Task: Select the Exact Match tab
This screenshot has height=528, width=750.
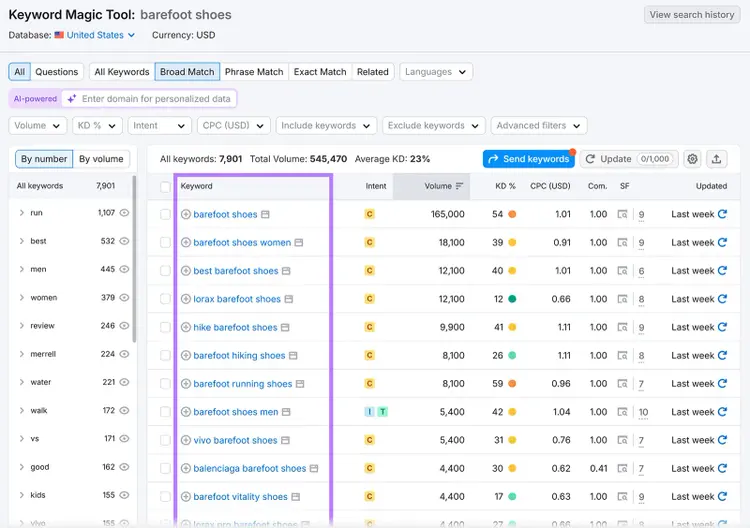Action: click(x=320, y=72)
